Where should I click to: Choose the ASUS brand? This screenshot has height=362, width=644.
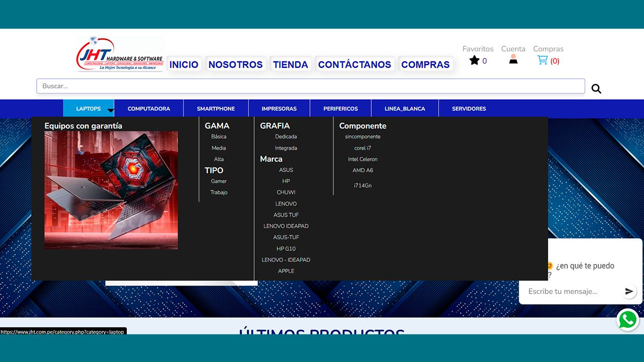point(286,170)
